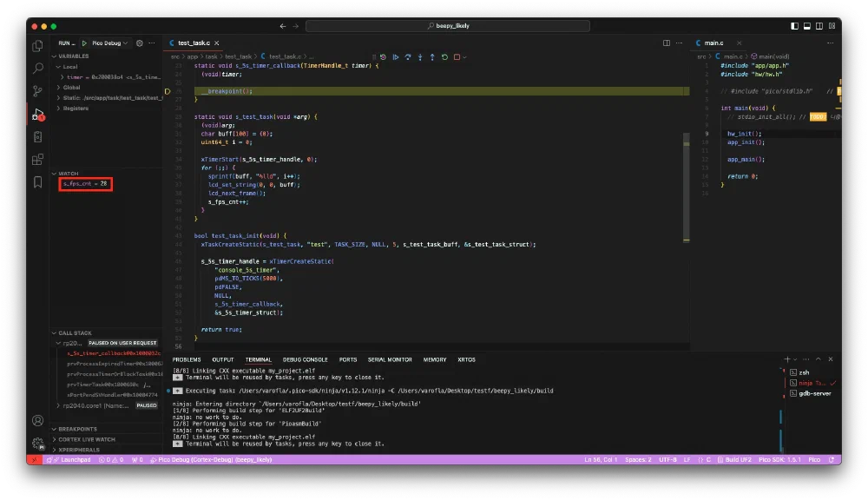Image resolution: width=868 pixels, height=500 pixels.
Task: Expand the Global variables node
Action: click(x=71, y=88)
